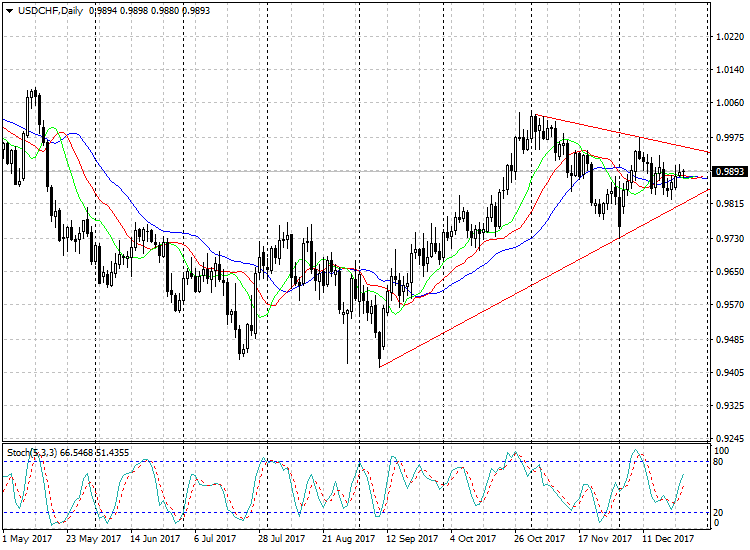
Task: Select the 0.9325 price level label
Action: point(730,406)
